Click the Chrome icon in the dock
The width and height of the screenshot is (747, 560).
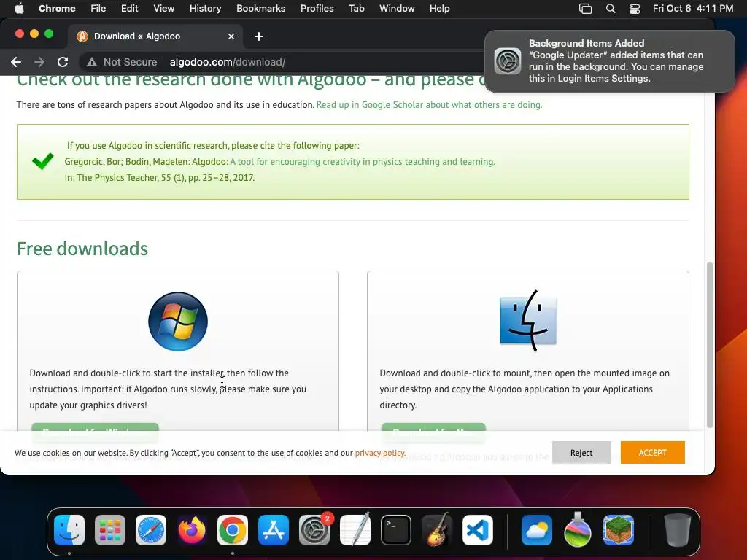point(233,530)
